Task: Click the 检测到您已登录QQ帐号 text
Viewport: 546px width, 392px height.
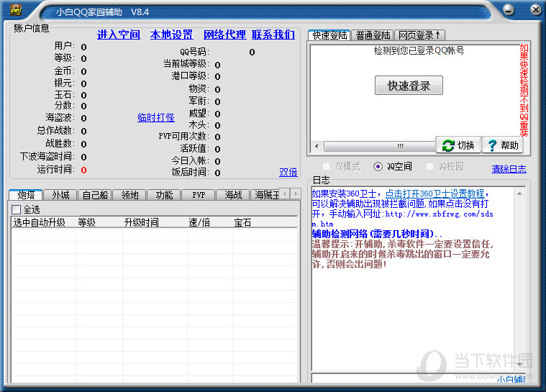Action: pos(419,51)
